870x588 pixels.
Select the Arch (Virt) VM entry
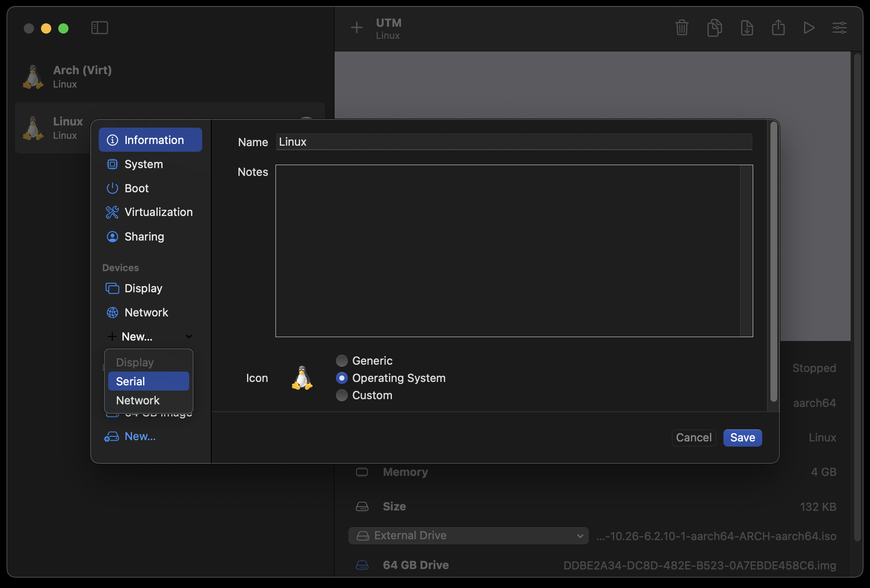coord(170,77)
